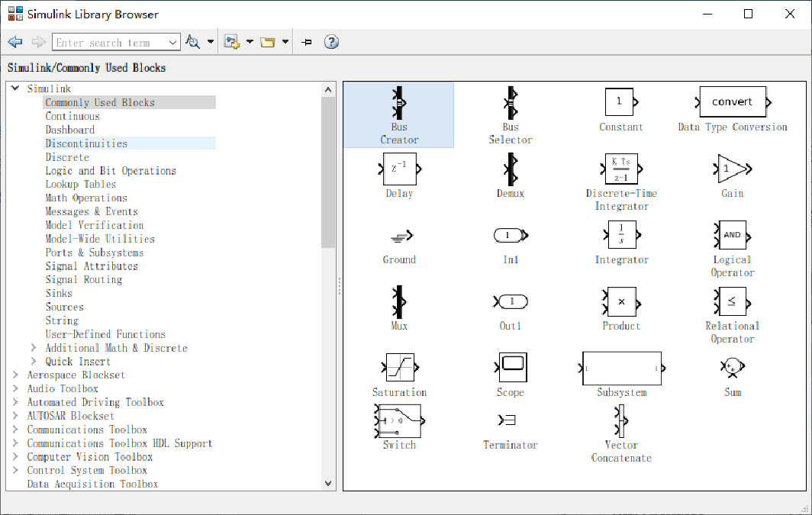Toggle the pin stay-on-top button
Viewport: 812px width, 515px height.
pos(307,42)
